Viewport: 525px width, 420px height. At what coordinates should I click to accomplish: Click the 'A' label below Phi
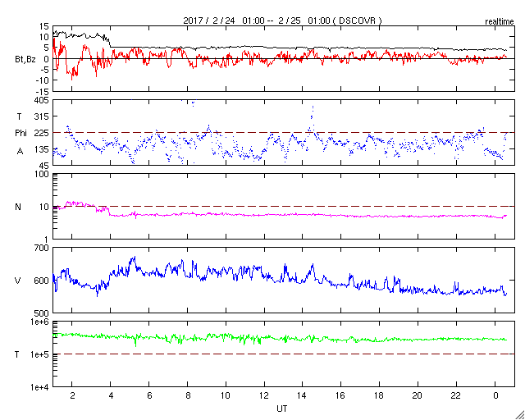pos(20,151)
